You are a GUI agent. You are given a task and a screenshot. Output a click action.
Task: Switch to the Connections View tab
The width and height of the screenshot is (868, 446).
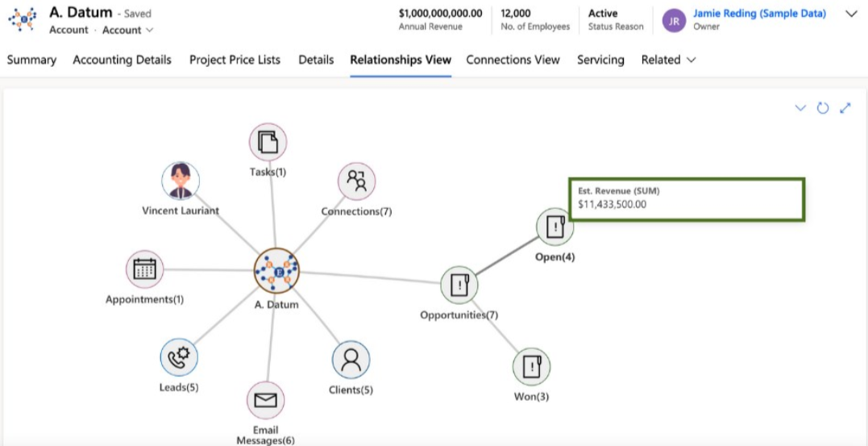click(513, 60)
